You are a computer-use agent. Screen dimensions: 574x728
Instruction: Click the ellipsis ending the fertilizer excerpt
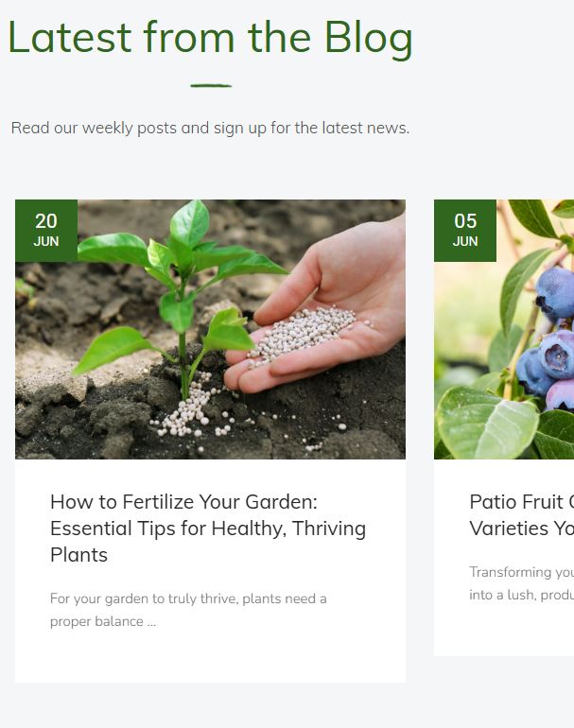coord(151,622)
